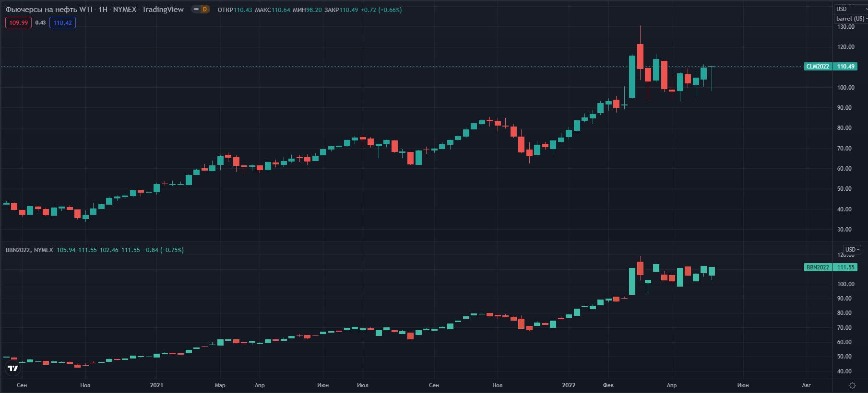The height and width of the screenshot is (393, 868).
Task: Click the TradingView logo icon
Action: coord(13,368)
